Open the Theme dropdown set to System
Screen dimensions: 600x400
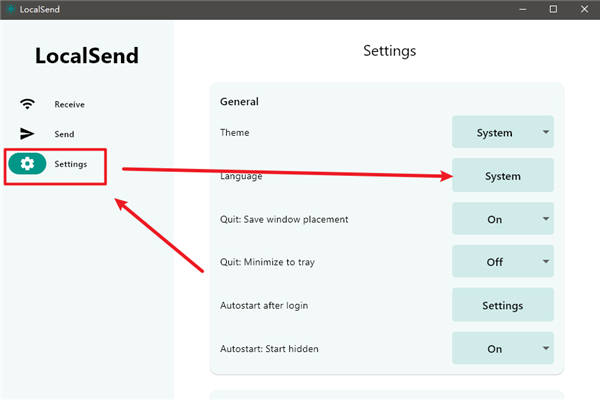[x=502, y=132]
